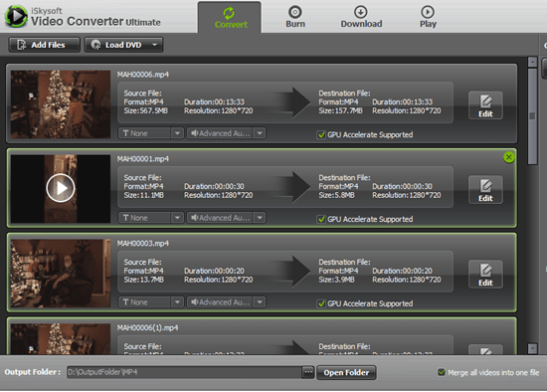This screenshot has height=392, width=547.
Task: Open the Play tab
Action: coord(428,18)
